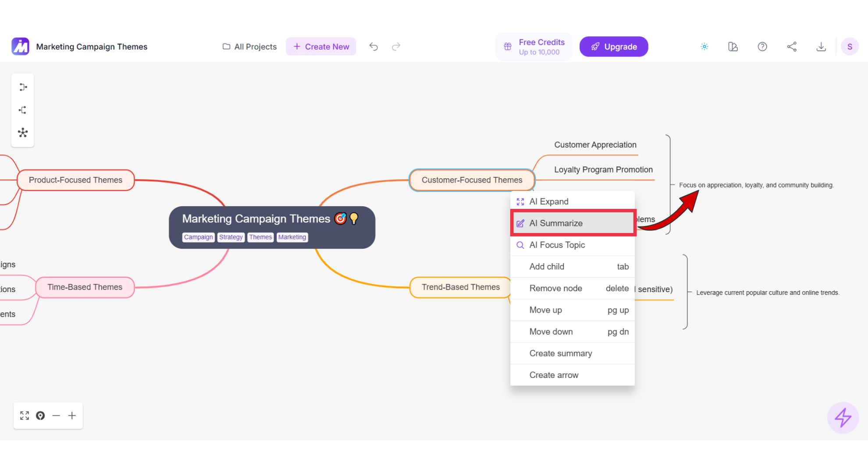Click the Themes tag
868x473 pixels.
[260, 237]
